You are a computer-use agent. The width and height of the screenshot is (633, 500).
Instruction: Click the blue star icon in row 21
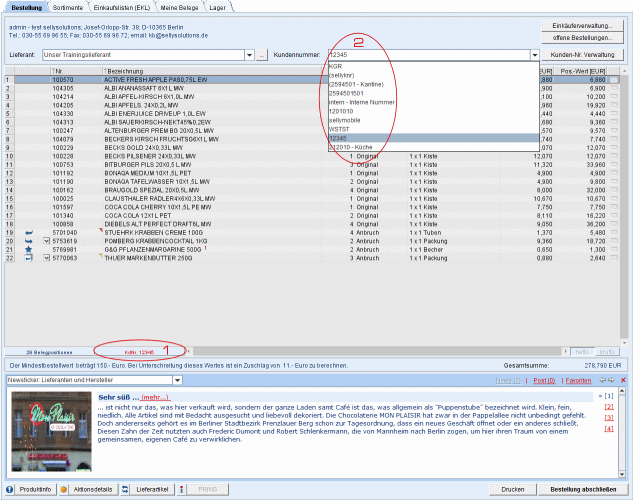coord(29,249)
